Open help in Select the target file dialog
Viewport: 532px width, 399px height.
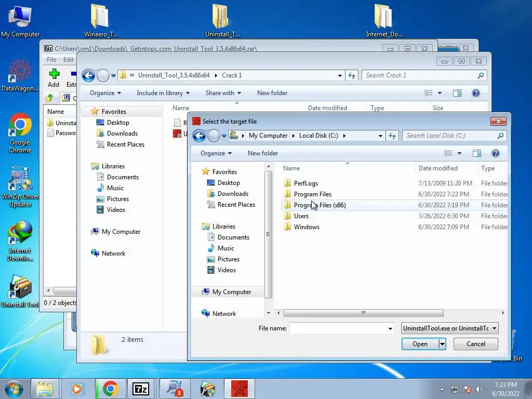[x=495, y=153]
